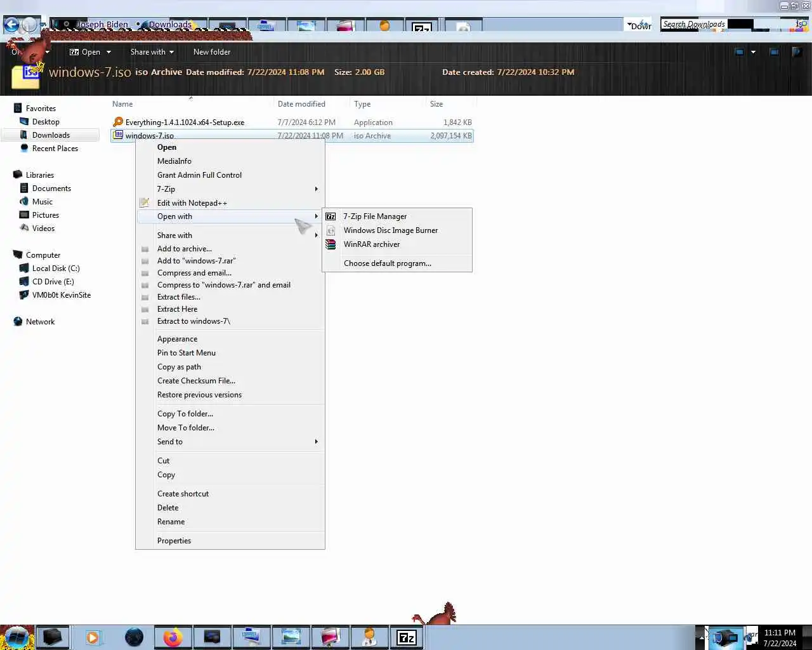
Task: Click the Windows Disc Image Burner icon
Action: pyautogui.click(x=331, y=230)
